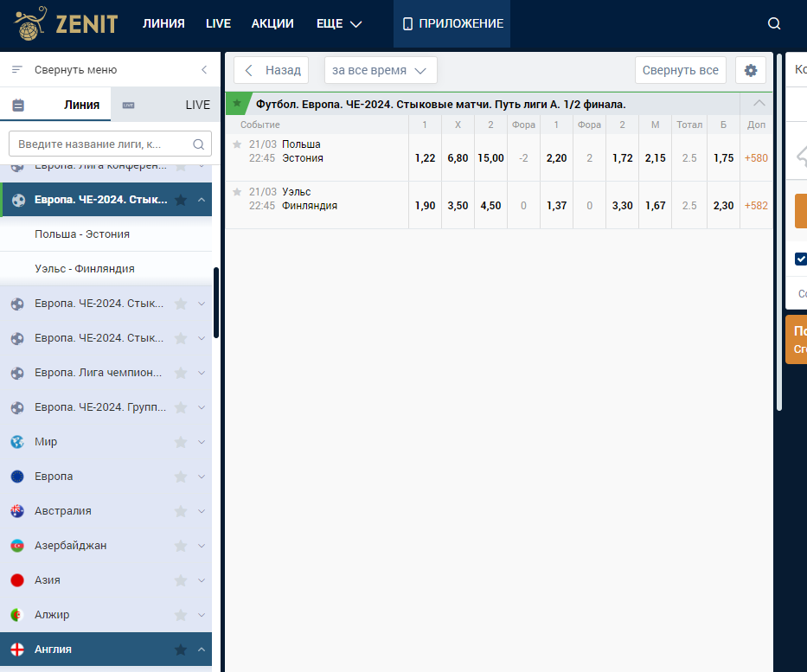Viewport: 807px width, 672px height.
Task: Toggle favorite star for Азия
Action: tap(181, 580)
